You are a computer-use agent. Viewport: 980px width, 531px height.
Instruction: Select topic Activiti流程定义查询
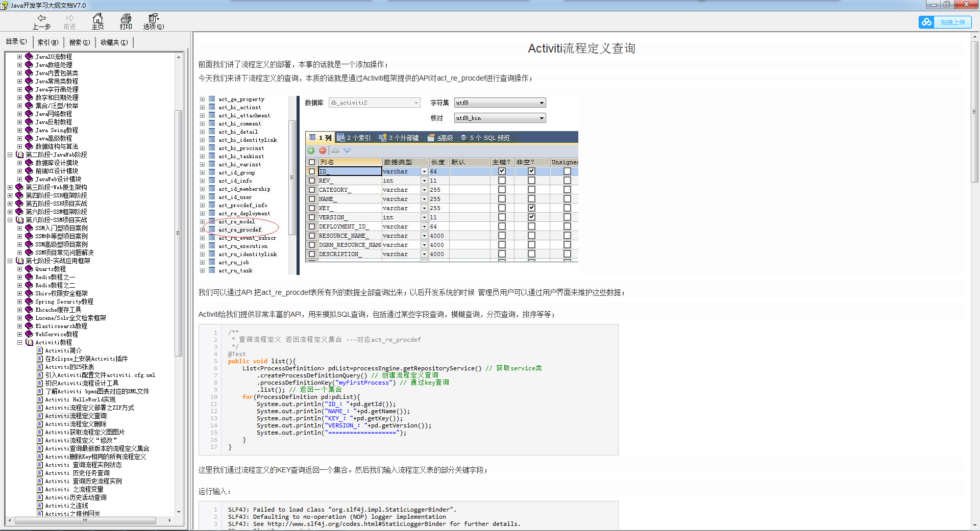[76, 416]
